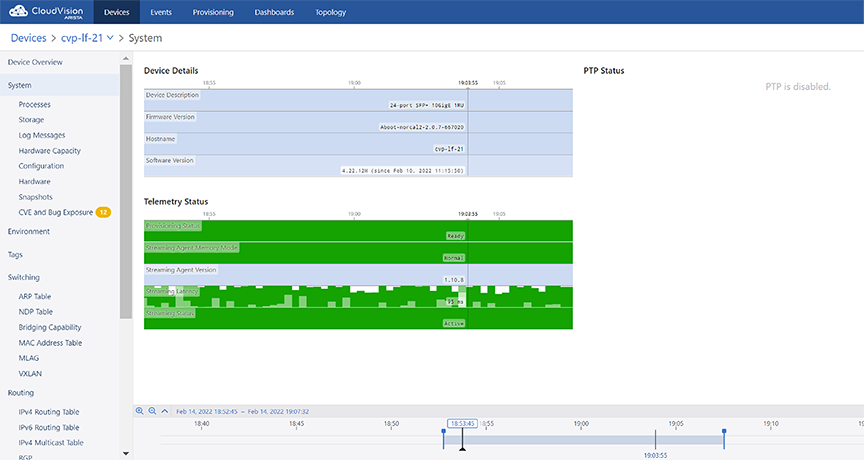Click the 18:53:45 timeline cursor label
This screenshot has height=460, width=864.
462,424
